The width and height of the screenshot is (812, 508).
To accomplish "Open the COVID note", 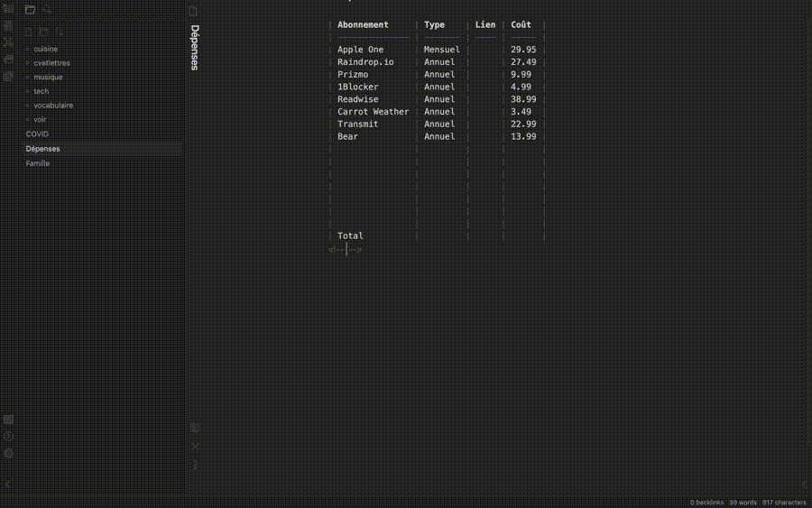I will click(37, 134).
